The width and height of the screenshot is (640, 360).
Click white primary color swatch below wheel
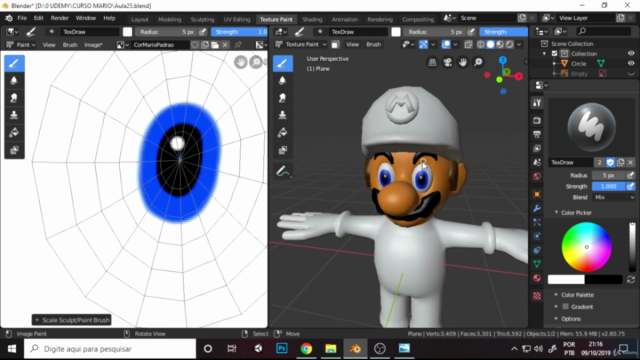[x=566, y=280]
